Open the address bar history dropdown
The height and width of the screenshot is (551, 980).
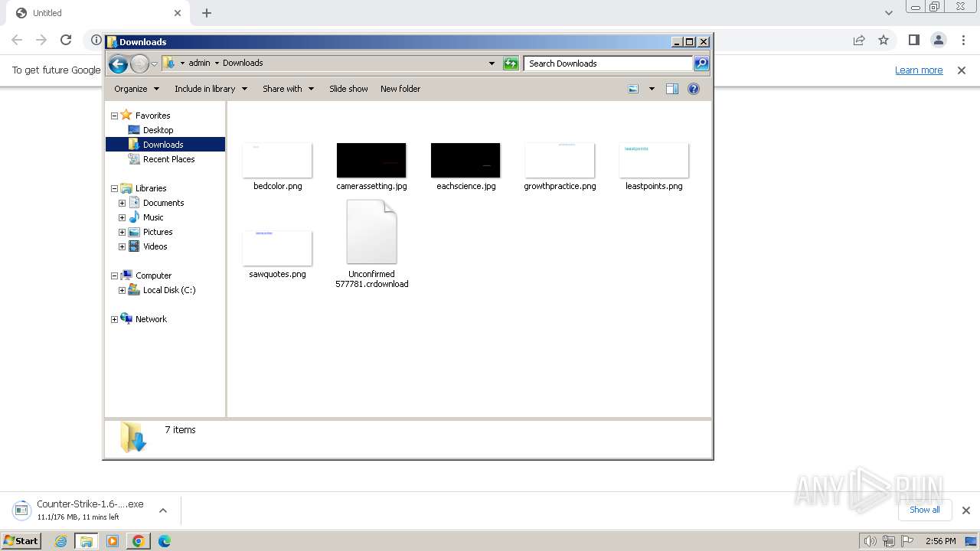(492, 64)
